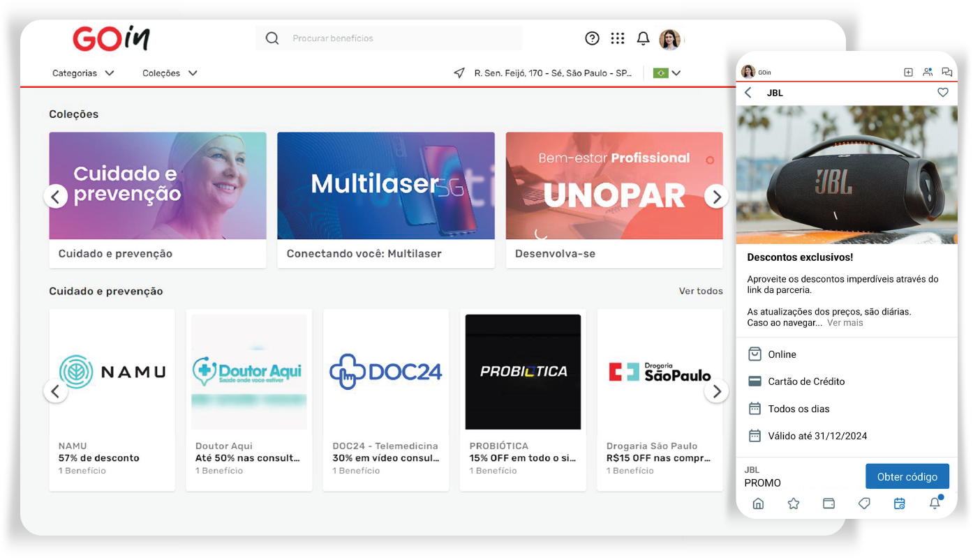Open Multilaser collection banner
This screenshot has width=973, height=560.
(x=386, y=186)
